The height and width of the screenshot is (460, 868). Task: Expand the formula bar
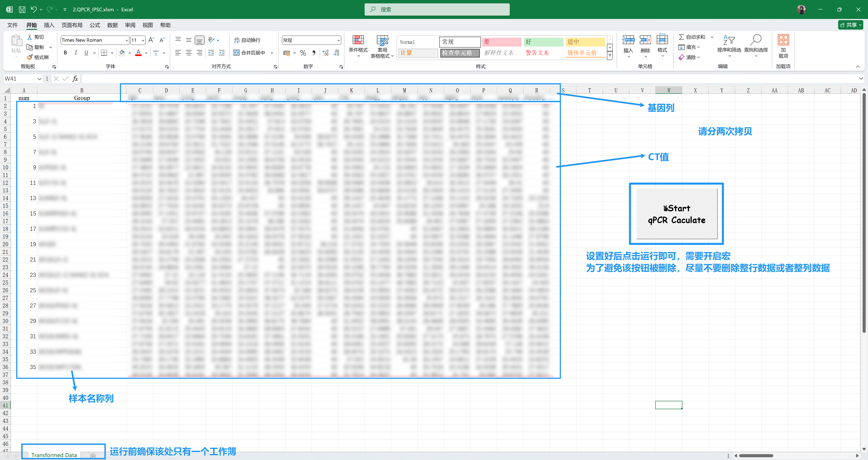[x=861, y=78]
